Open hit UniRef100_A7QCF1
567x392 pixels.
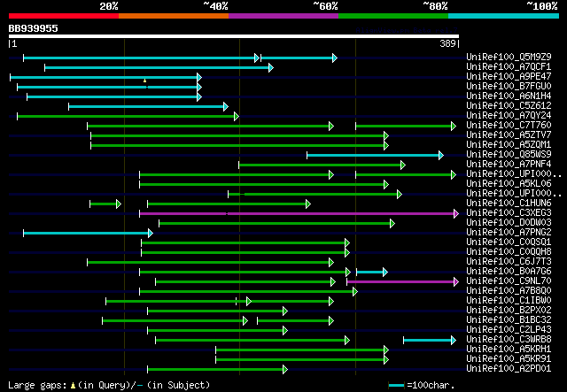click(509, 67)
